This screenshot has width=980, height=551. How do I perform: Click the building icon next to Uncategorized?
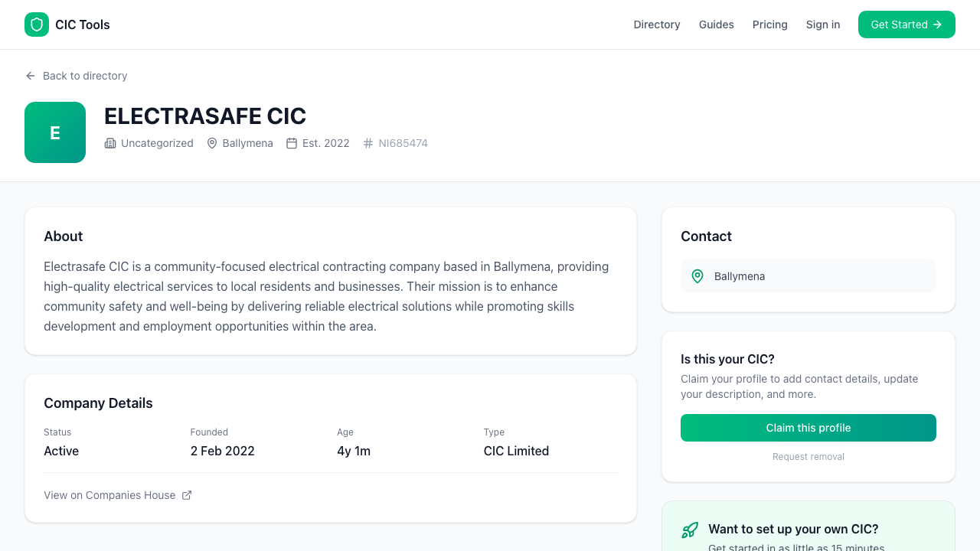click(110, 143)
